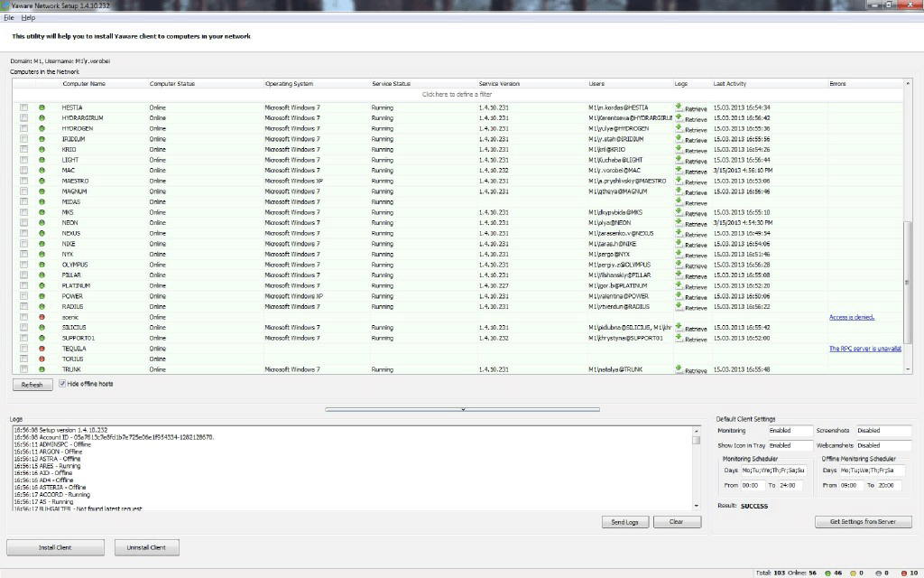Viewport: 924px width, 578px height.
Task: Click the green status dot for MAGNUM
Action: pos(42,191)
